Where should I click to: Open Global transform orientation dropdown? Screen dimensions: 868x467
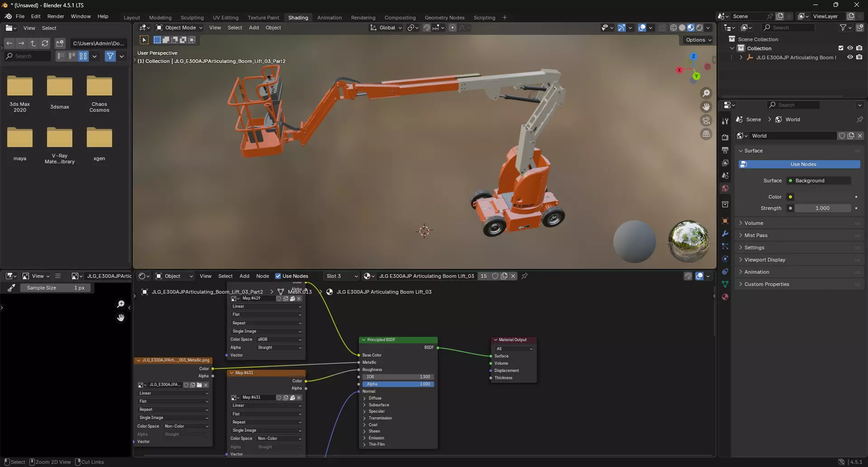click(x=386, y=28)
